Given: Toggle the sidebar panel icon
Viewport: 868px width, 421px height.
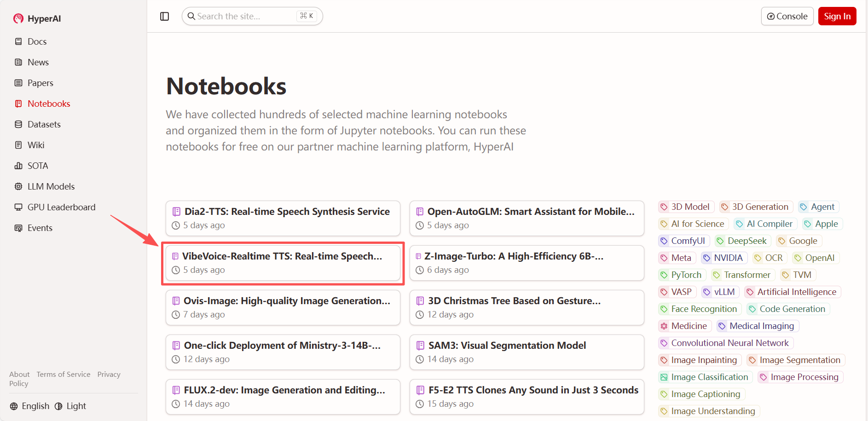Looking at the screenshot, I should (164, 17).
